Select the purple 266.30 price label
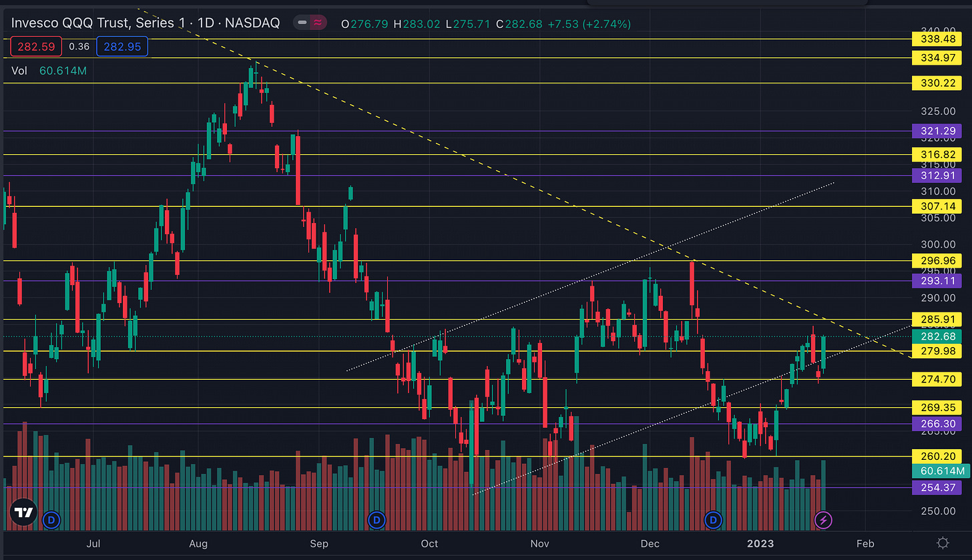This screenshot has width=972, height=560. (x=938, y=423)
